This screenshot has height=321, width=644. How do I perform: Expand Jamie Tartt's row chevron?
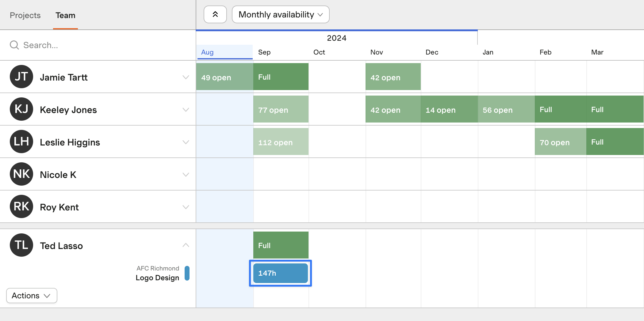[186, 77]
